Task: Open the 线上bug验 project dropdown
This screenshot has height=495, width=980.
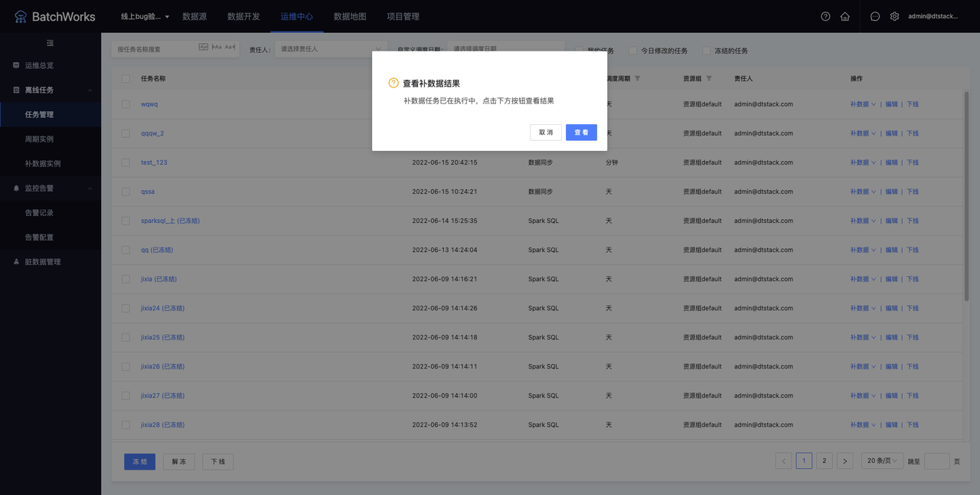Action: (x=145, y=16)
